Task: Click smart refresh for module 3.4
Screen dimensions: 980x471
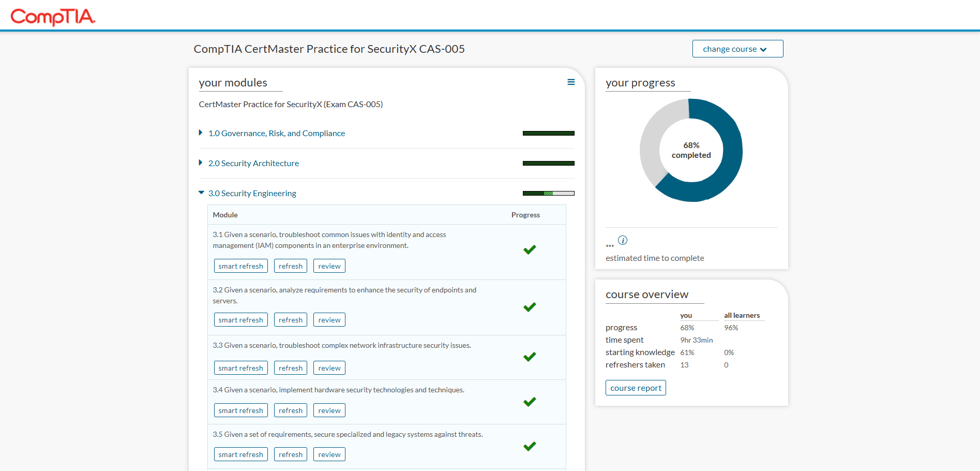Action: (241, 410)
